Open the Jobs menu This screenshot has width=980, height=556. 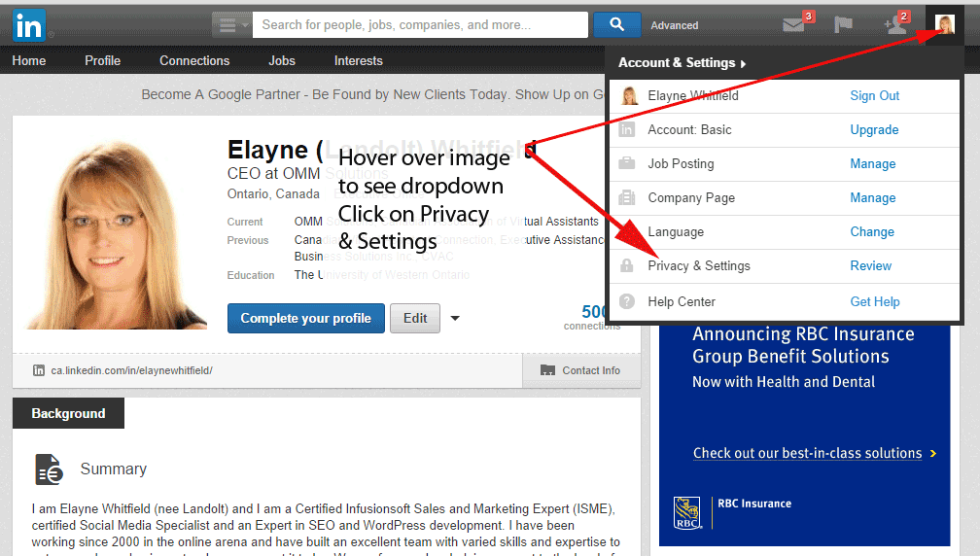pyautogui.click(x=282, y=60)
